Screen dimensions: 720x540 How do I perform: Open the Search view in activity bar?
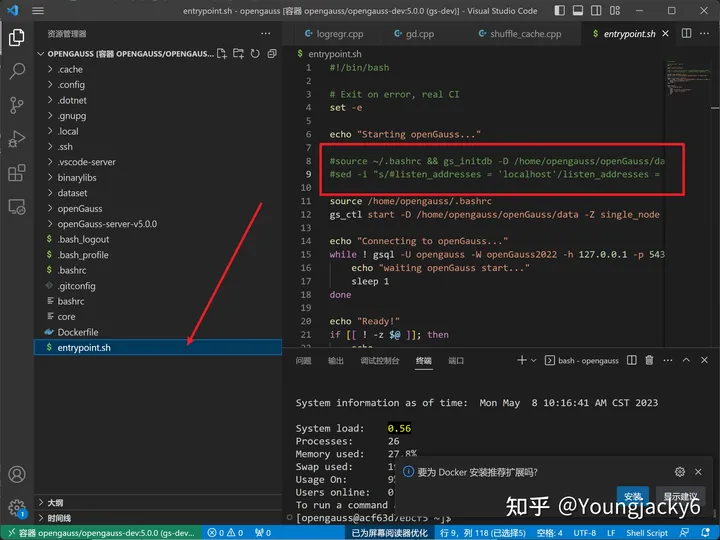click(x=17, y=71)
